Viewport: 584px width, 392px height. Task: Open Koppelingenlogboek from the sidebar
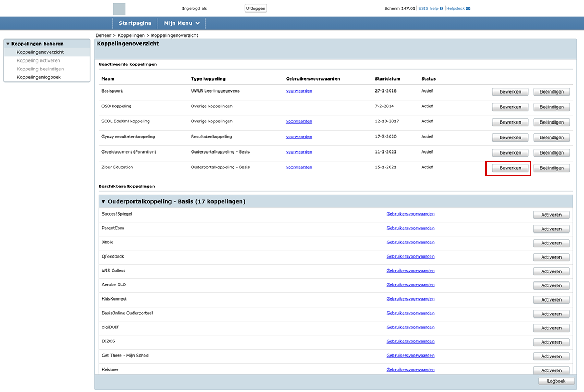tap(39, 77)
